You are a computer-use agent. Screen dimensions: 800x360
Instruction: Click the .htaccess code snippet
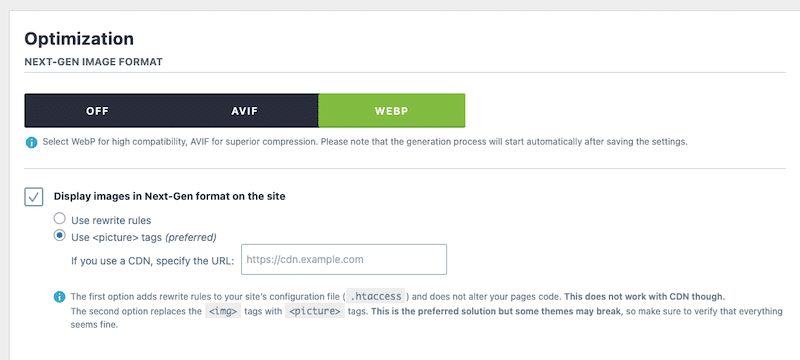point(376,296)
